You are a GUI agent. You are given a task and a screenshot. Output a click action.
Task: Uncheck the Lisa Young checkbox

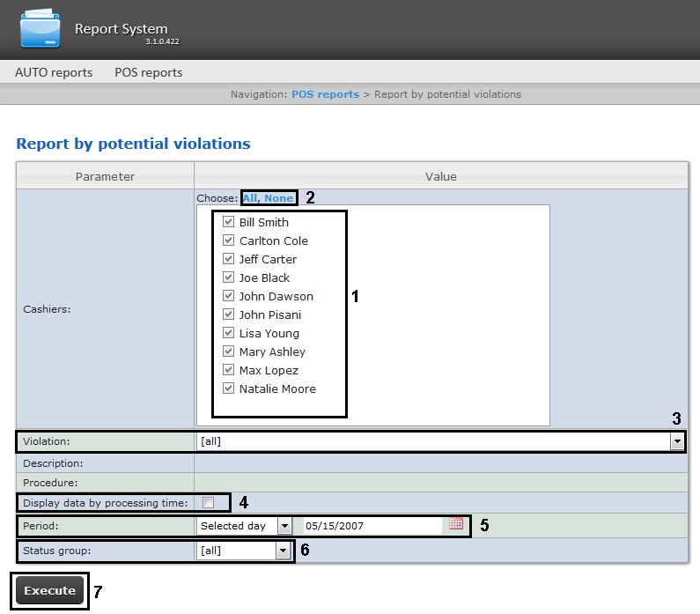(x=228, y=333)
